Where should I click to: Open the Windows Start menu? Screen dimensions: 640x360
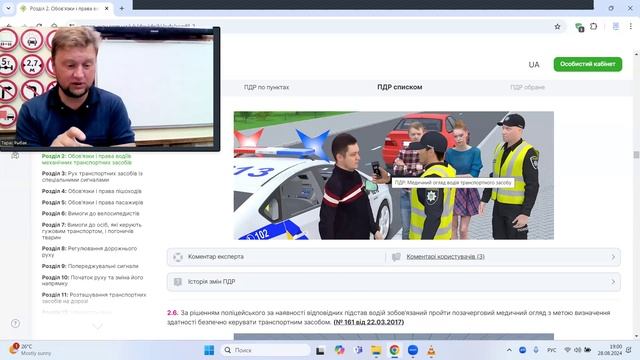209,350
